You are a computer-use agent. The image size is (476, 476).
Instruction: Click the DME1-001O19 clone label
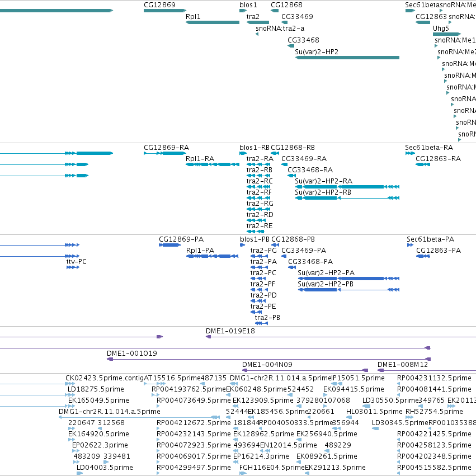click(x=132, y=354)
